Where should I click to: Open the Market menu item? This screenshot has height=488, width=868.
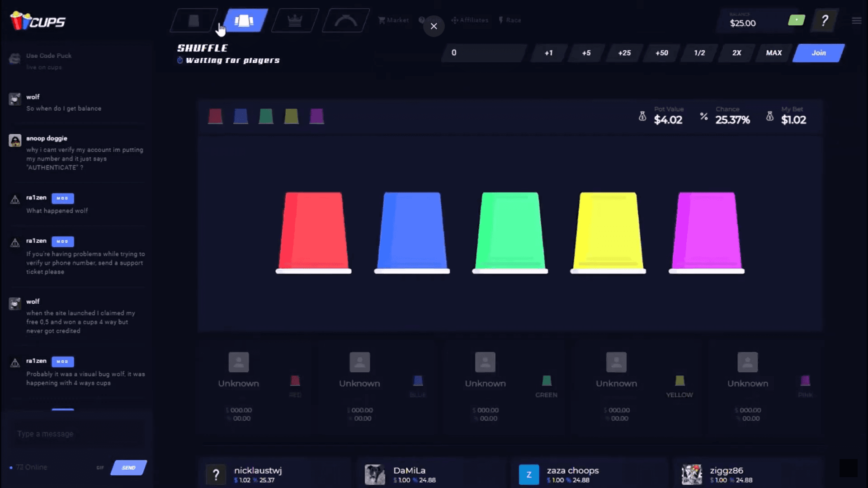pyautogui.click(x=394, y=20)
